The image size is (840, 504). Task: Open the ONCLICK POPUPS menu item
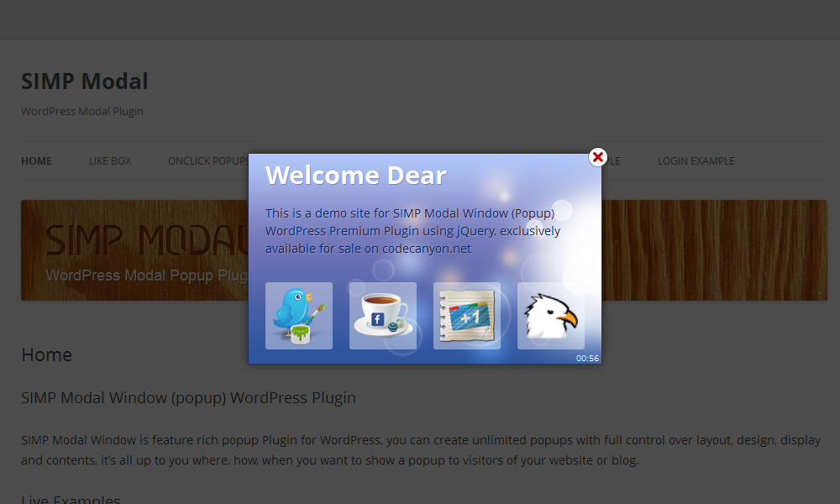[x=207, y=161]
